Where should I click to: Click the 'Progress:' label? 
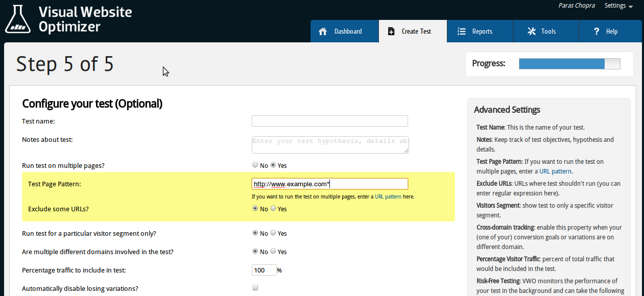[x=489, y=64]
